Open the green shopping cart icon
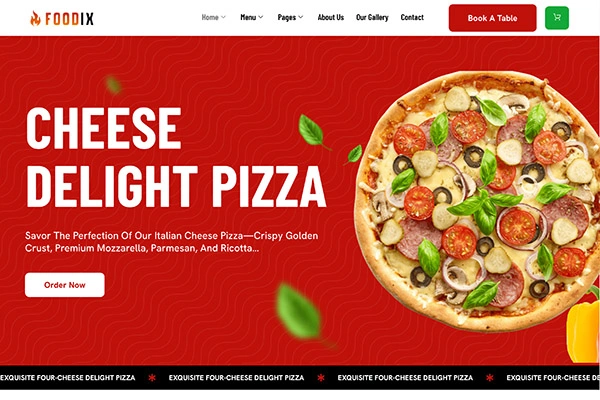This screenshot has height=400, width=600. point(557,18)
